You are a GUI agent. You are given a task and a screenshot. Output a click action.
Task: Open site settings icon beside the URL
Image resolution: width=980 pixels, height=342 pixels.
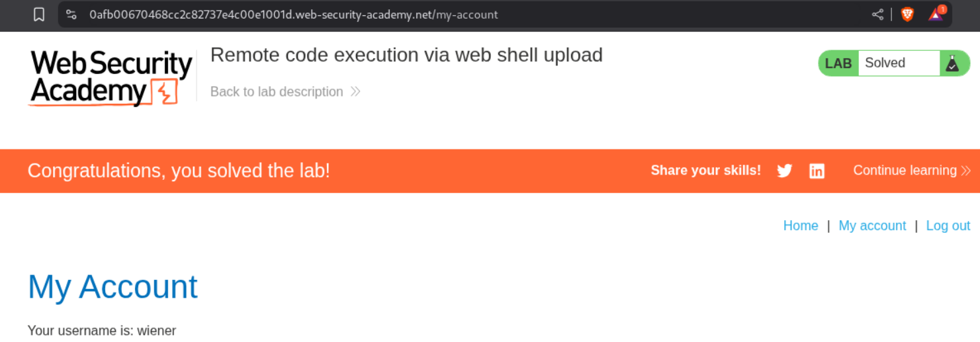pyautogui.click(x=71, y=15)
